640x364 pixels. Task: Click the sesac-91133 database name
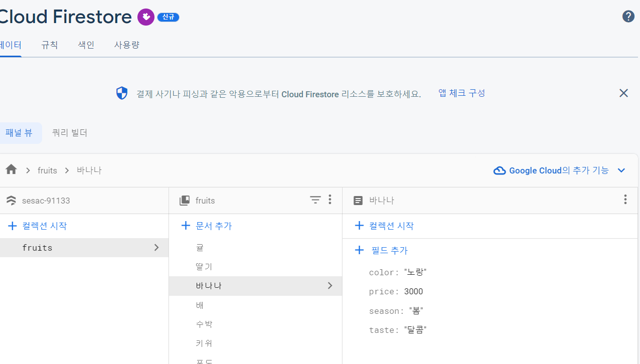click(x=46, y=201)
